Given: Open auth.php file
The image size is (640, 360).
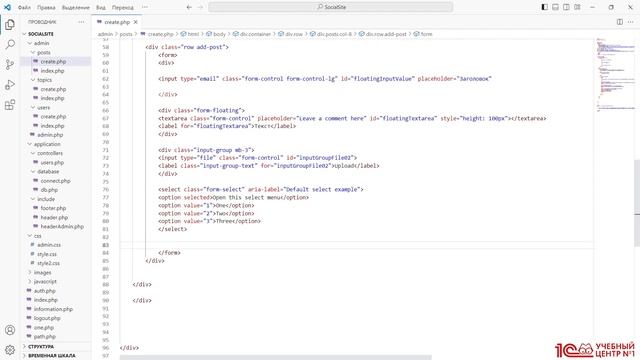Looking at the screenshot, I should point(44,291).
